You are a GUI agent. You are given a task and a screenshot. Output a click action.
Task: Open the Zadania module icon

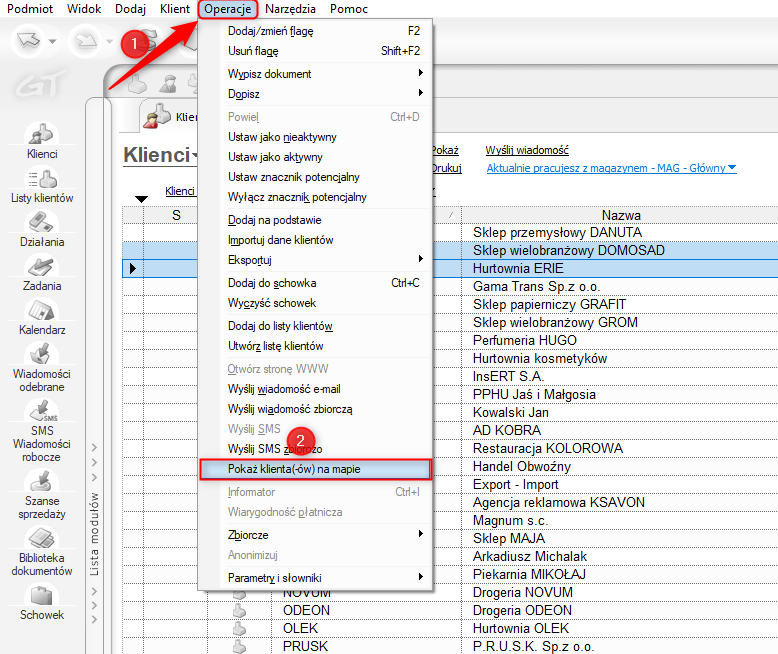(x=42, y=273)
